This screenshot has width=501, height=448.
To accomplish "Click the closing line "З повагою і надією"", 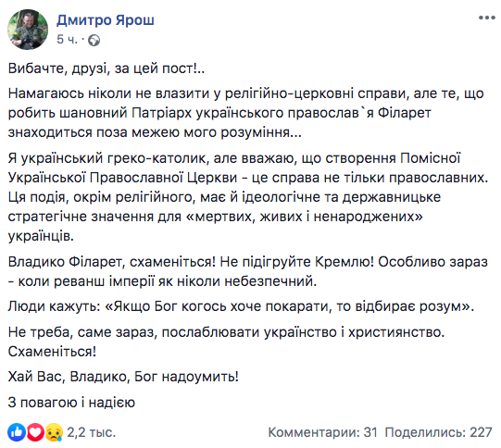I will click(71, 403).
